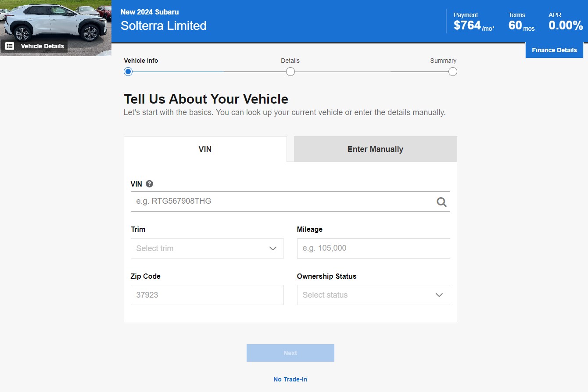Click the No Trade-In link
The height and width of the screenshot is (392, 588).
(x=290, y=379)
